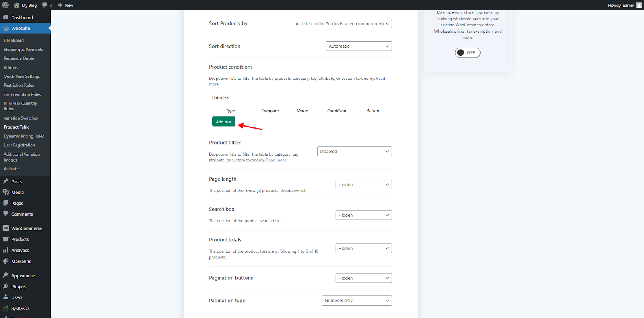Image resolution: width=644 pixels, height=318 pixels.
Task: Open Min/Max Quantity Rules submenu item
Action: pyautogui.click(x=21, y=106)
